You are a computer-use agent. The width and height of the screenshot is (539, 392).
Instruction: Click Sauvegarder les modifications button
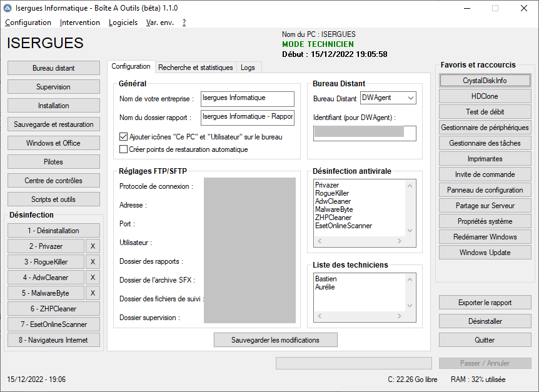(x=275, y=340)
